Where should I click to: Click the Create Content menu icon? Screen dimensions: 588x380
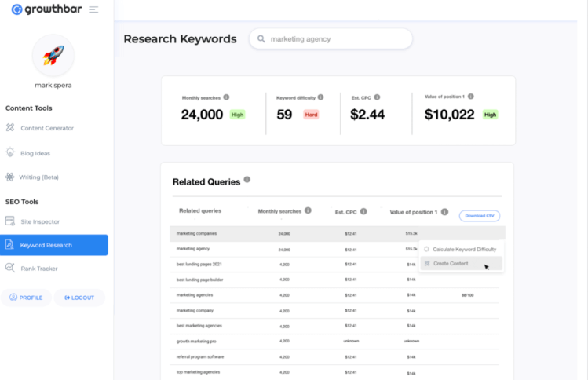tap(427, 263)
